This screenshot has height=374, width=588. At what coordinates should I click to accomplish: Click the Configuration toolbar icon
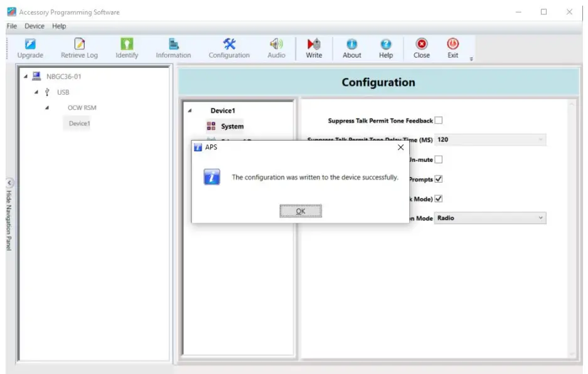(x=228, y=48)
